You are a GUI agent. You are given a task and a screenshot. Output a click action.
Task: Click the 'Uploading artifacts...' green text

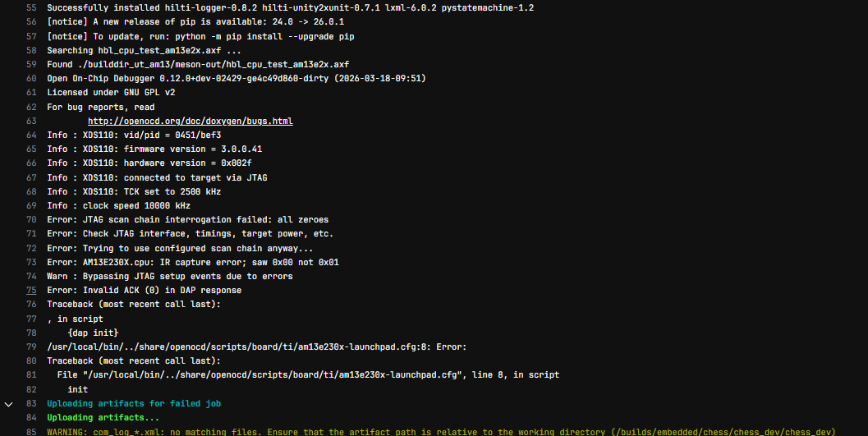point(103,417)
